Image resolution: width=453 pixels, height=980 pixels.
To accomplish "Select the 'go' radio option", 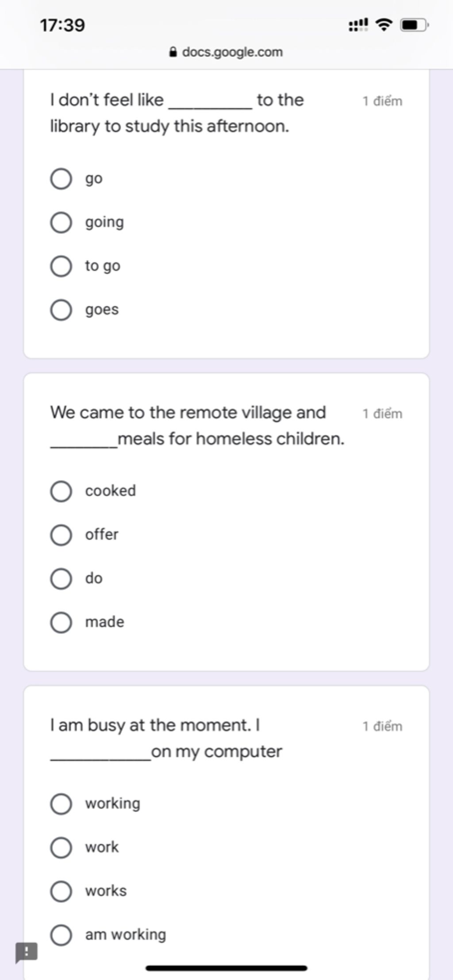I will click(x=61, y=179).
